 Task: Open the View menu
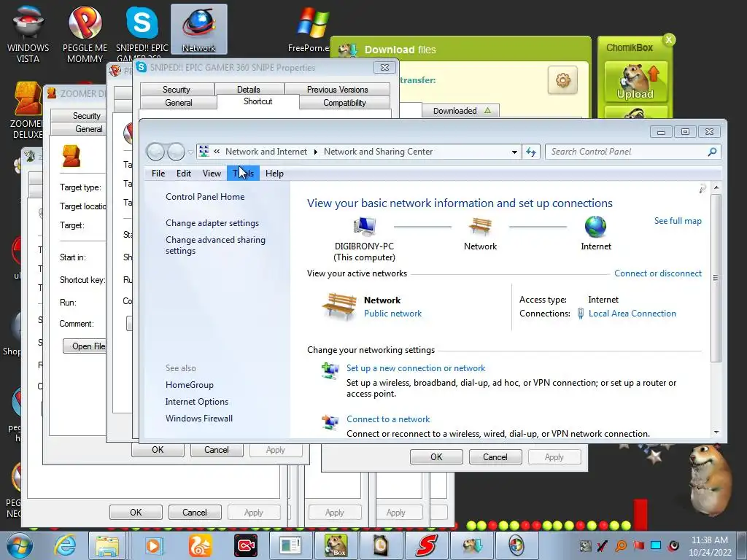(x=212, y=174)
